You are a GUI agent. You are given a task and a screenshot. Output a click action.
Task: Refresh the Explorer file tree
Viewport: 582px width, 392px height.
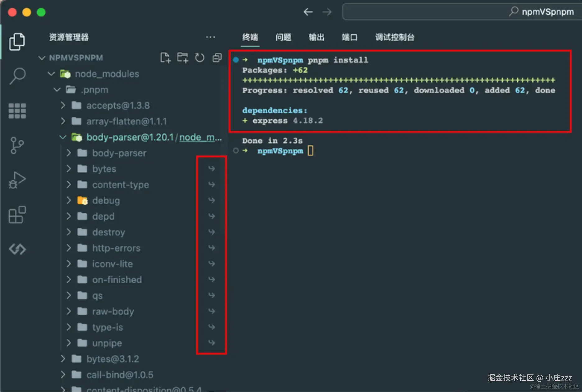click(x=200, y=58)
